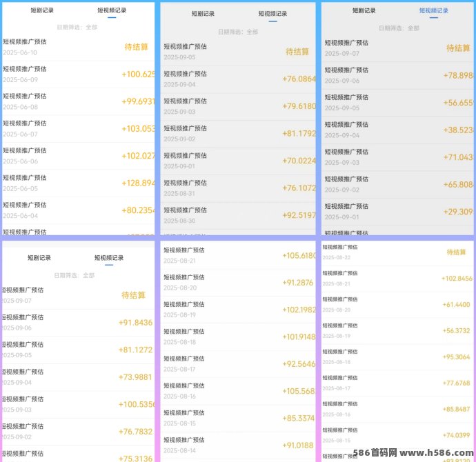Select the amount +79.6180
476x462 pixels.
299,106
